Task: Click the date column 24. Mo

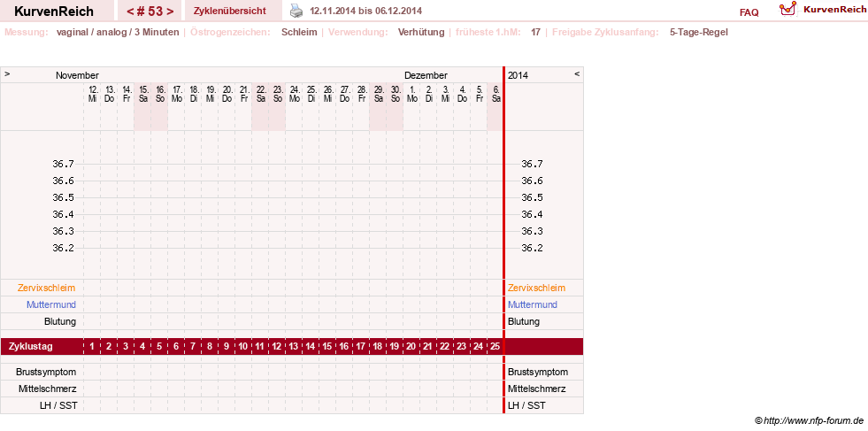Action: click(294, 94)
